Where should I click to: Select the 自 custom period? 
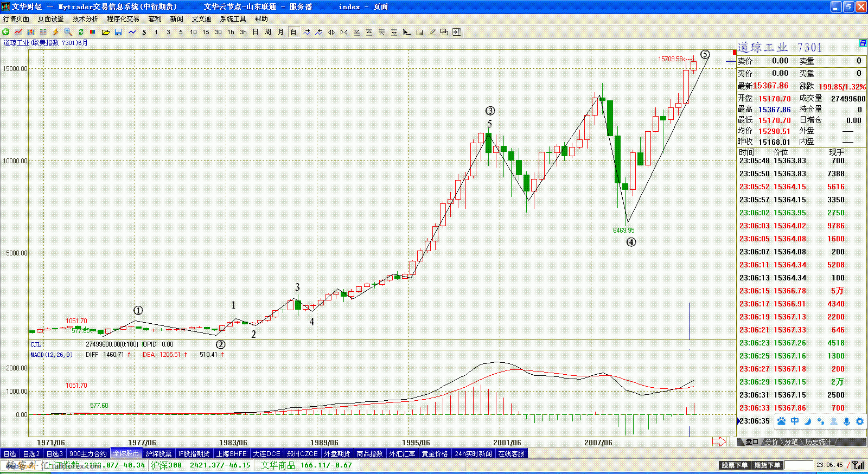tap(293, 32)
